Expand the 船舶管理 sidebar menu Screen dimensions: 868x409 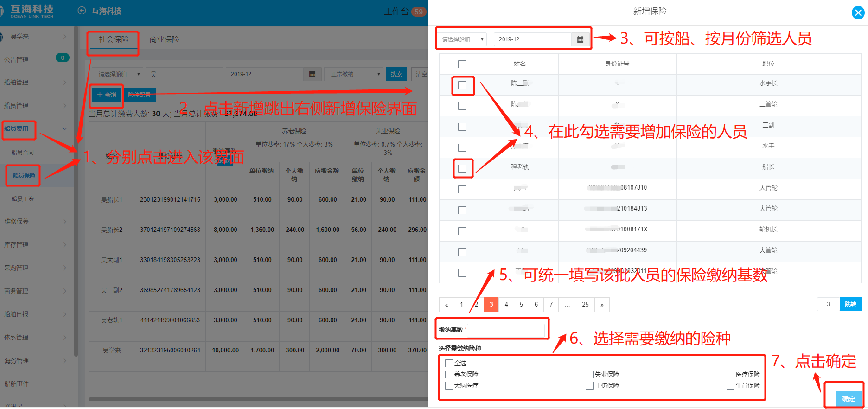pyautogui.click(x=64, y=83)
